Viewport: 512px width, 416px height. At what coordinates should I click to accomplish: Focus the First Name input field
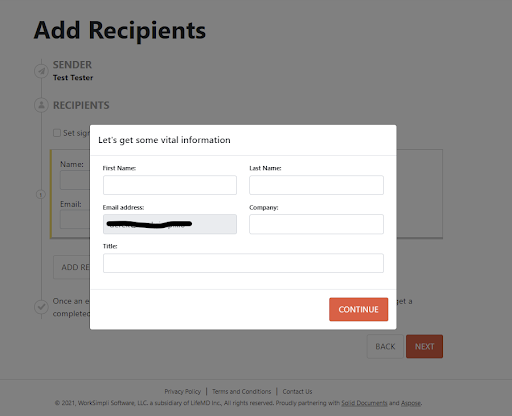point(170,185)
